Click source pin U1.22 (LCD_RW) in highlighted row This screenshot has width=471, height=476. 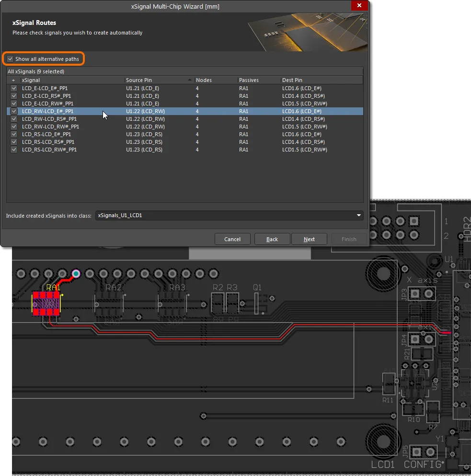click(x=145, y=111)
